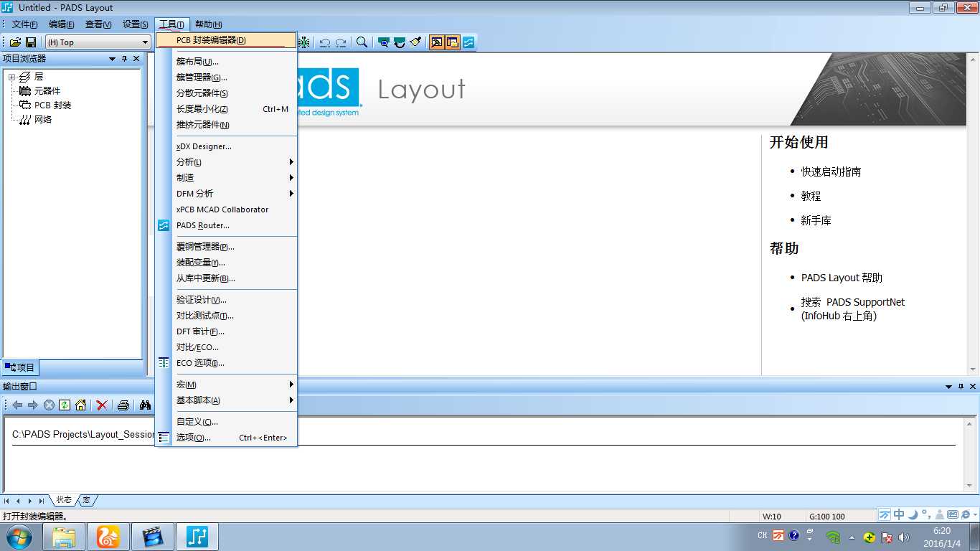This screenshot has width=980, height=551.
Task: Click the Redraw toolbar icon
Action: (400, 42)
